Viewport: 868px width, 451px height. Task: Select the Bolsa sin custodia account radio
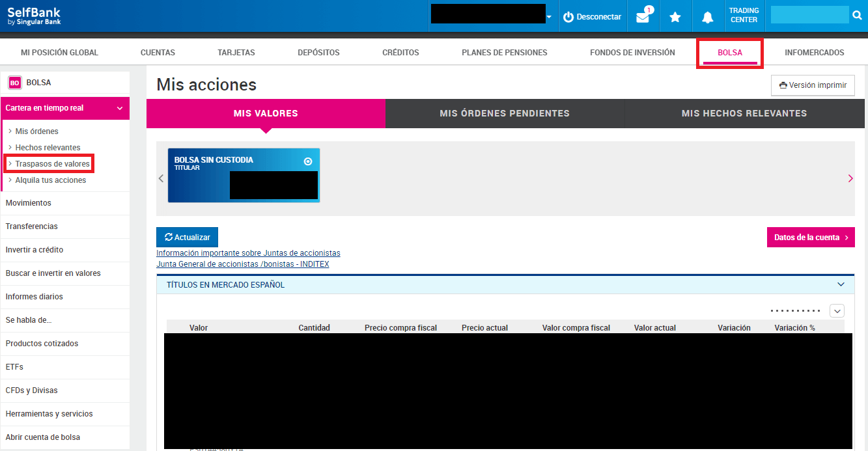[x=308, y=161]
